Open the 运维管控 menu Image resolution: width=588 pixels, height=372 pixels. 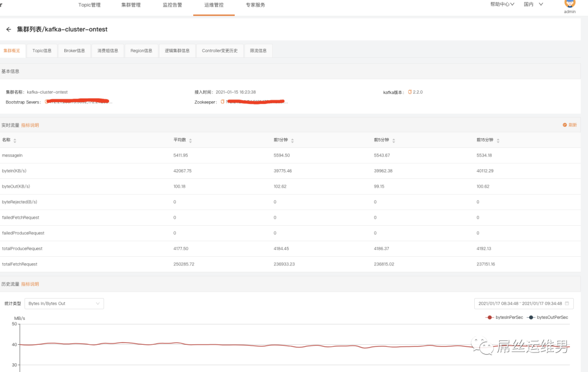214,5
